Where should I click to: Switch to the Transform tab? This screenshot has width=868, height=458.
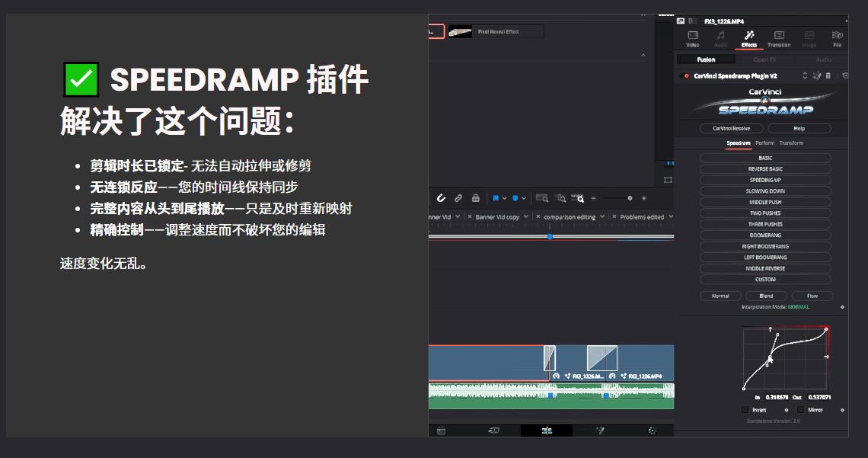791,143
